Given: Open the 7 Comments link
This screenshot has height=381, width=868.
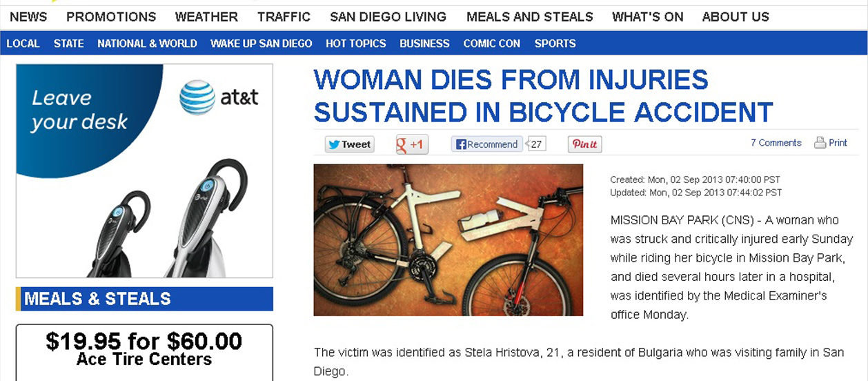Looking at the screenshot, I should (x=776, y=143).
